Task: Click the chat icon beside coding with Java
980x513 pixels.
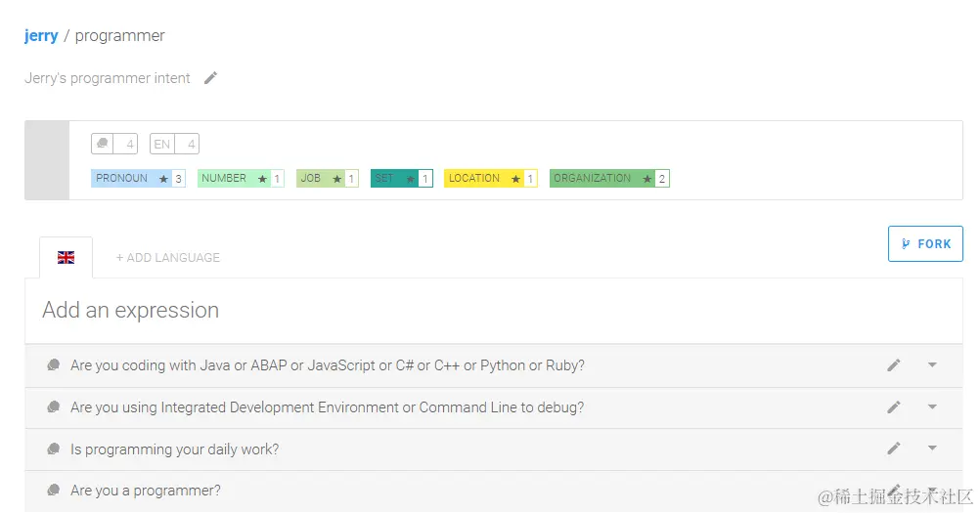Action: coord(54,365)
